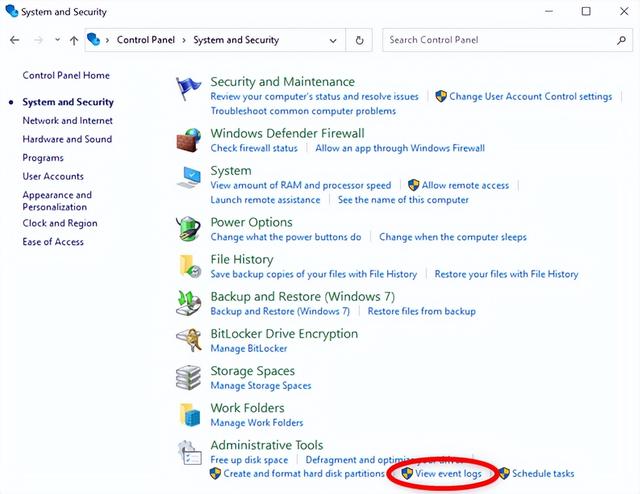Click the Security and Maintenance flag icon
This screenshot has height=494, width=640.
click(188, 88)
